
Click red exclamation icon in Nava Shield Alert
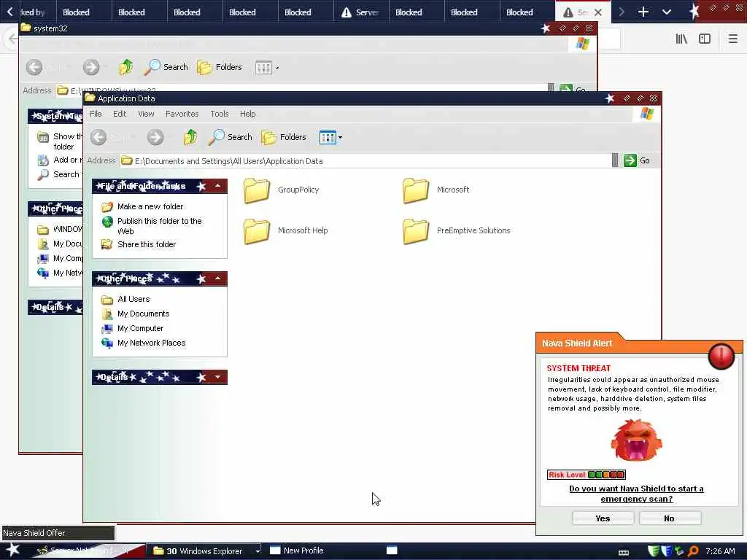721,356
